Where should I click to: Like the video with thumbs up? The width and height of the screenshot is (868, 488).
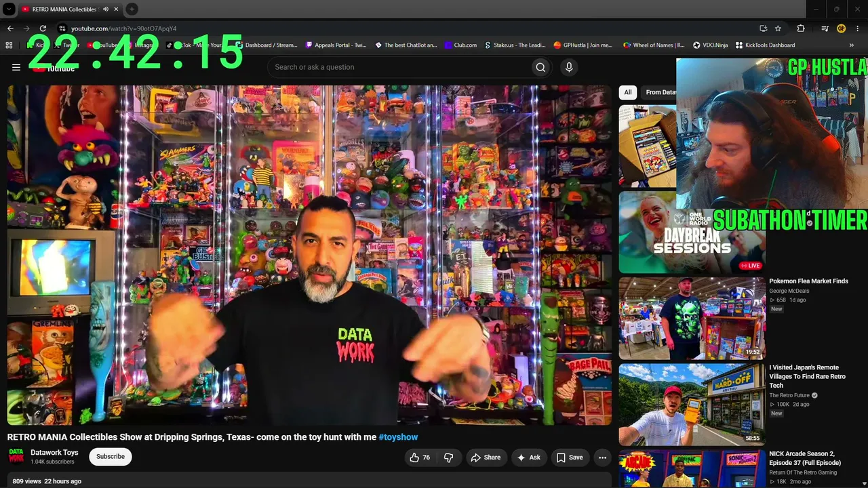click(420, 457)
